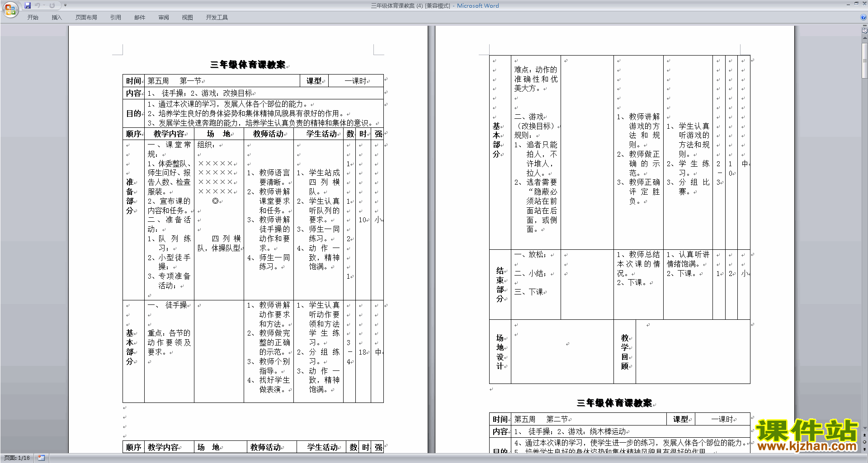Viewport: 868px width, 463px height.
Task: Click the 四列横队，体操队型 text
Action: (x=219, y=243)
